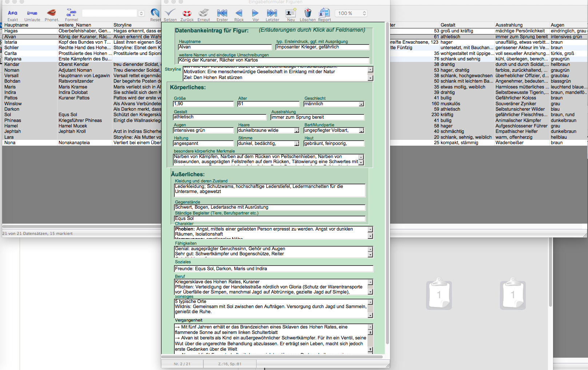Screen dimensions: 588x370
Task: Click the typ. Ersteindruck input field
Action: click(x=322, y=47)
